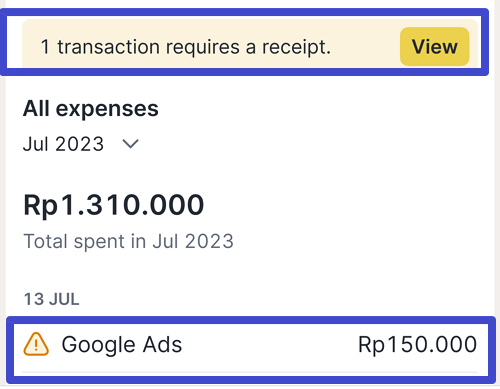
Task: Click the Google Ads merchant name
Action: (x=122, y=345)
